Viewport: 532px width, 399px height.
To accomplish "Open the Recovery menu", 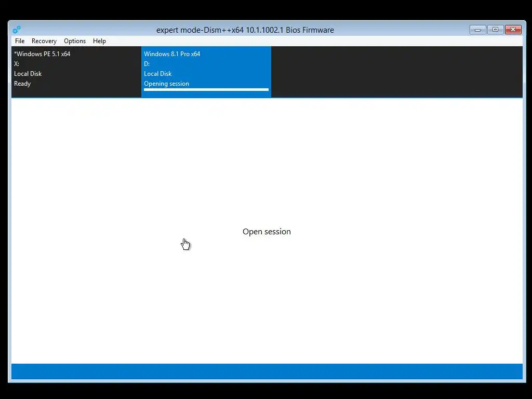I will point(44,41).
